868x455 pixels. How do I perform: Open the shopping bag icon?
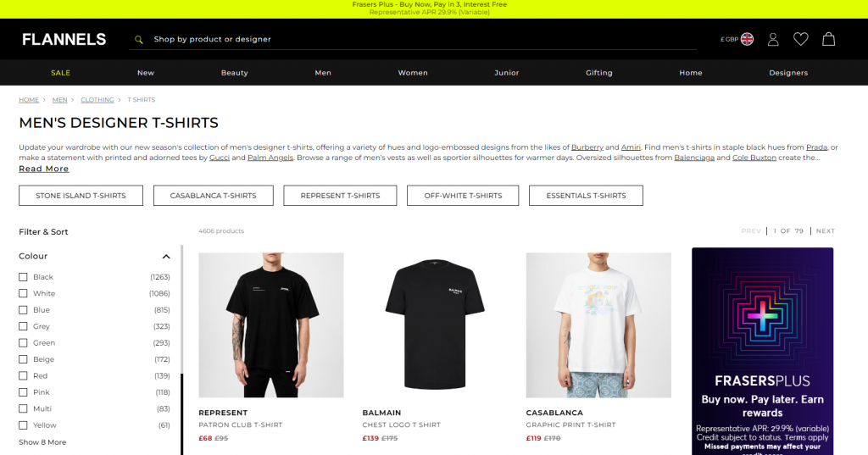828,39
